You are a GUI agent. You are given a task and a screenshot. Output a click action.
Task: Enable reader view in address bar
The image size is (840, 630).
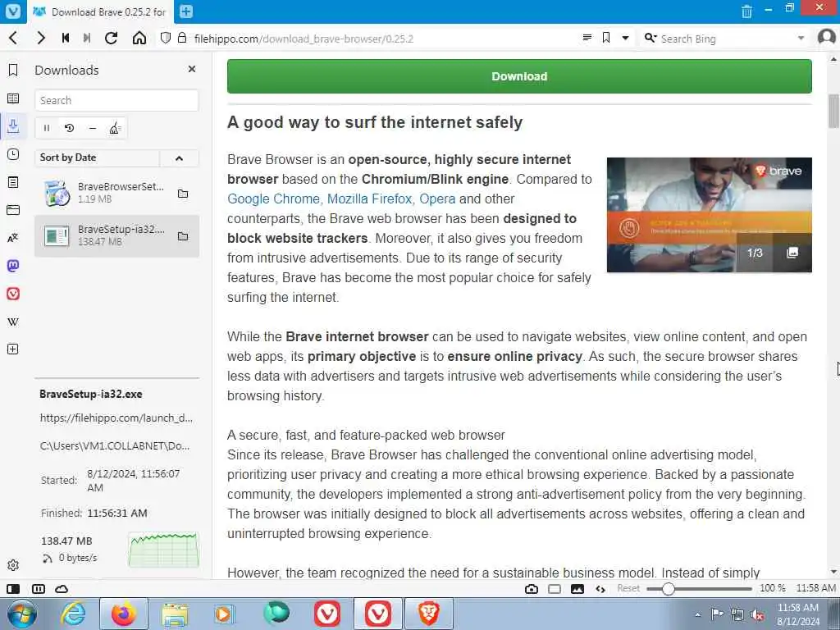click(x=587, y=38)
